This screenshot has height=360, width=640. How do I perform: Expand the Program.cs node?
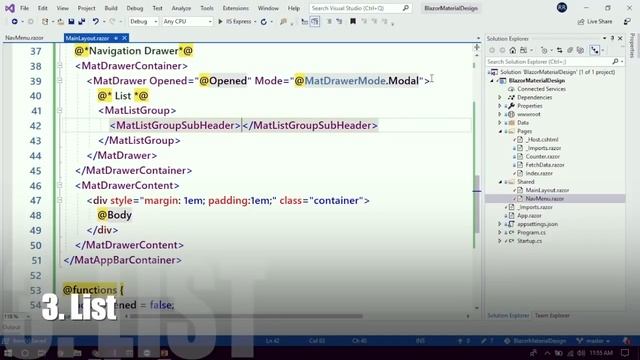point(500,233)
